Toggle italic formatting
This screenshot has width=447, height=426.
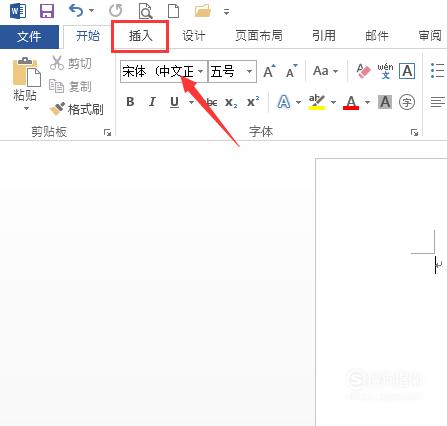pos(152,102)
